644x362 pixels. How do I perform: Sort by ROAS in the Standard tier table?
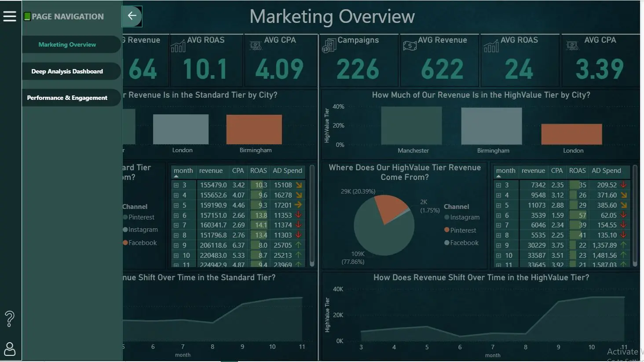(x=259, y=171)
